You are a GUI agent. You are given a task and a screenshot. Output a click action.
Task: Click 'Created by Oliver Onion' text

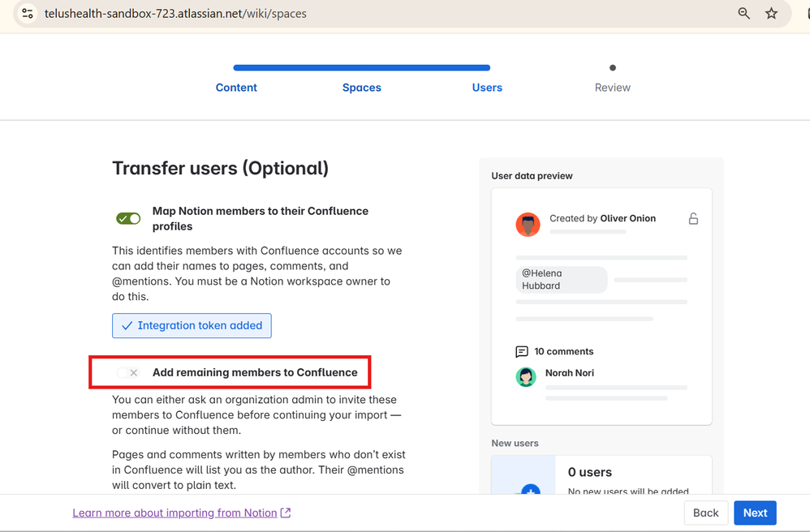pyautogui.click(x=602, y=218)
